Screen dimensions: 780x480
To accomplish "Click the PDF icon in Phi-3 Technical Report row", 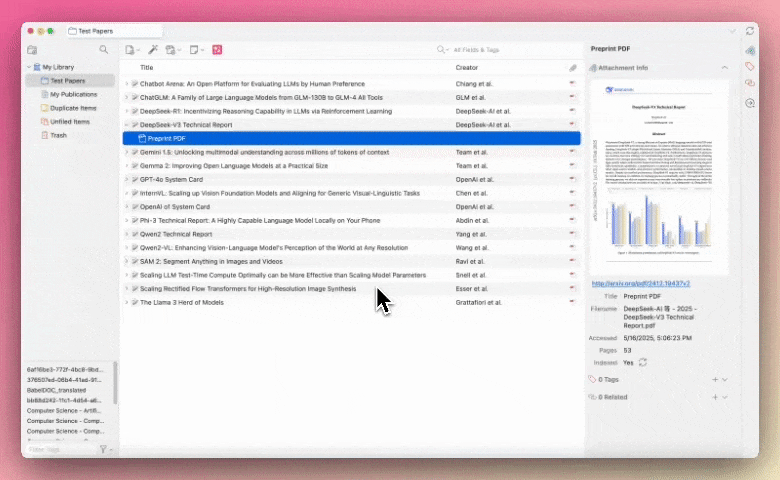I will pos(572,219).
